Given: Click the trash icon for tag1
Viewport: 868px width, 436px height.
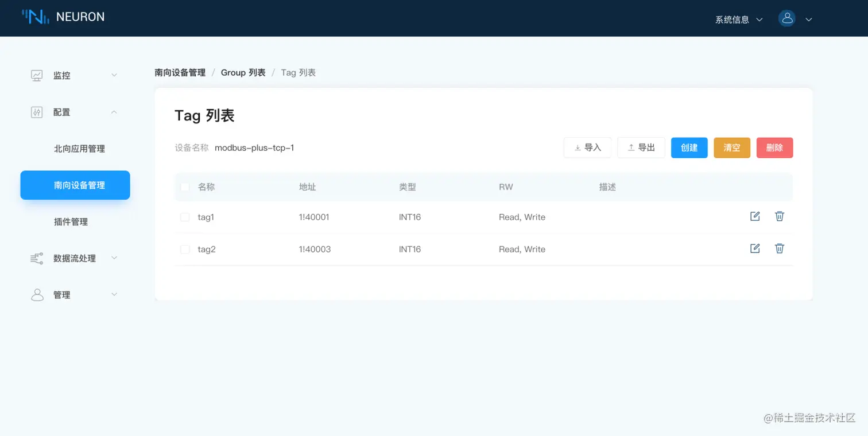Looking at the screenshot, I should 780,216.
